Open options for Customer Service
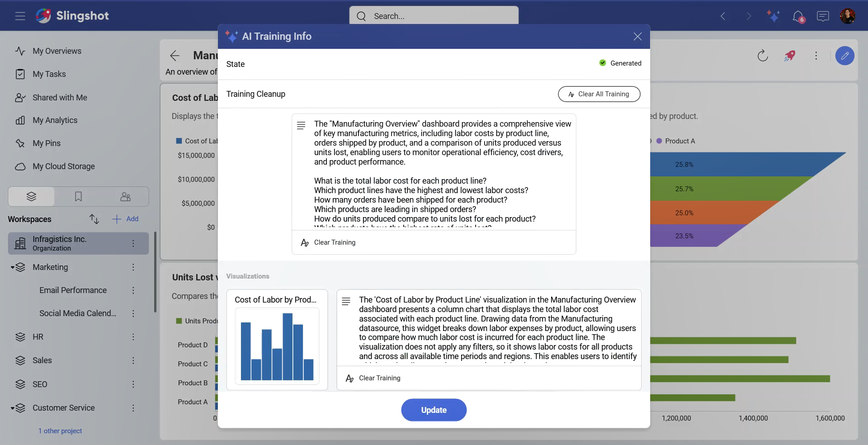Image resolution: width=868 pixels, height=445 pixels. [133, 408]
